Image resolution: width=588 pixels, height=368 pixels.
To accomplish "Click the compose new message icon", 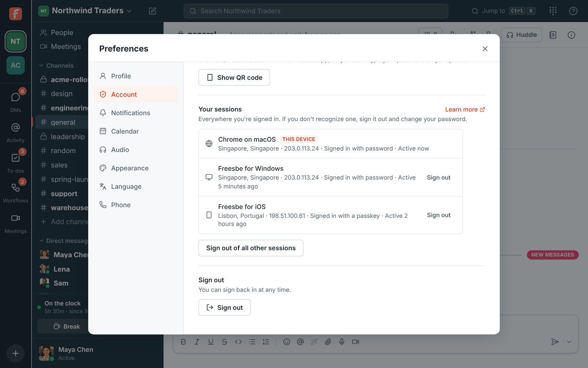I will point(153,11).
